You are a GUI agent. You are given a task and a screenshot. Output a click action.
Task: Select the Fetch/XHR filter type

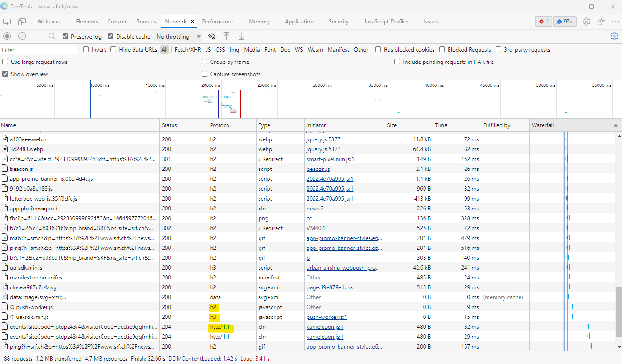(x=188, y=49)
